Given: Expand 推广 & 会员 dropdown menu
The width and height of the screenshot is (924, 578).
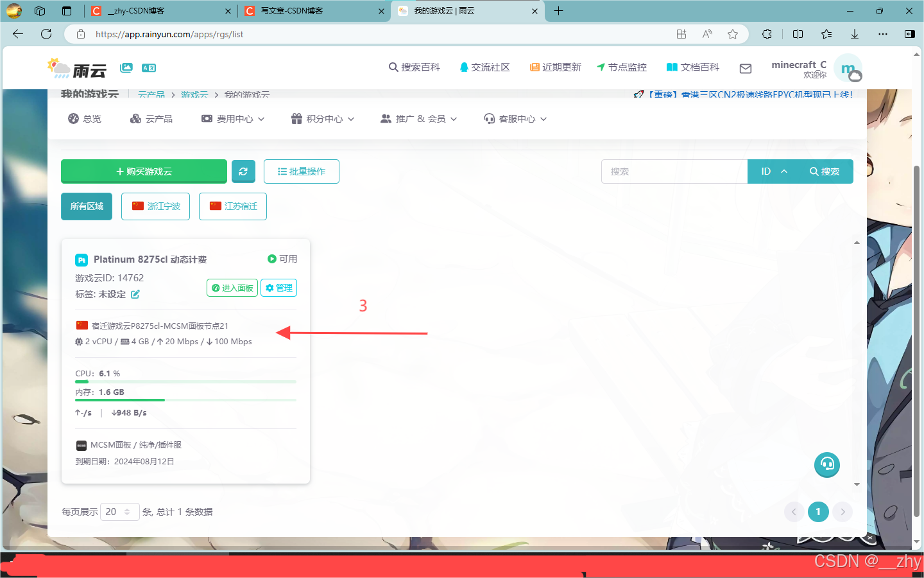Looking at the screenshot, I should [x=419, y=119].
